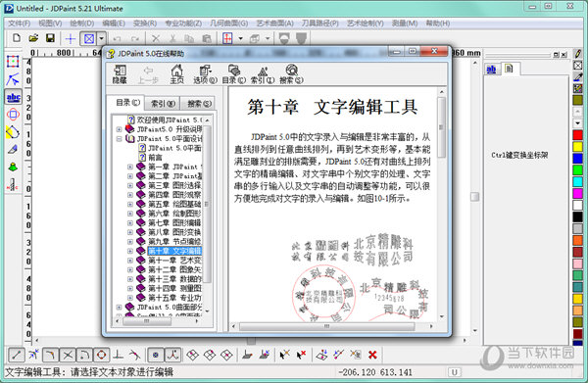The height and width of the screenshot is (383, 588).
Task: Select the blue crosshair toolbar icon
Action: click(x=71, y=38)
